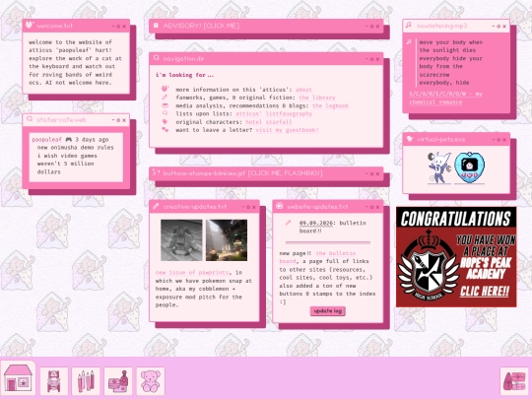Click the music note icon beside the lyrics
Screen dimensions: 532x399
[409, 42]
